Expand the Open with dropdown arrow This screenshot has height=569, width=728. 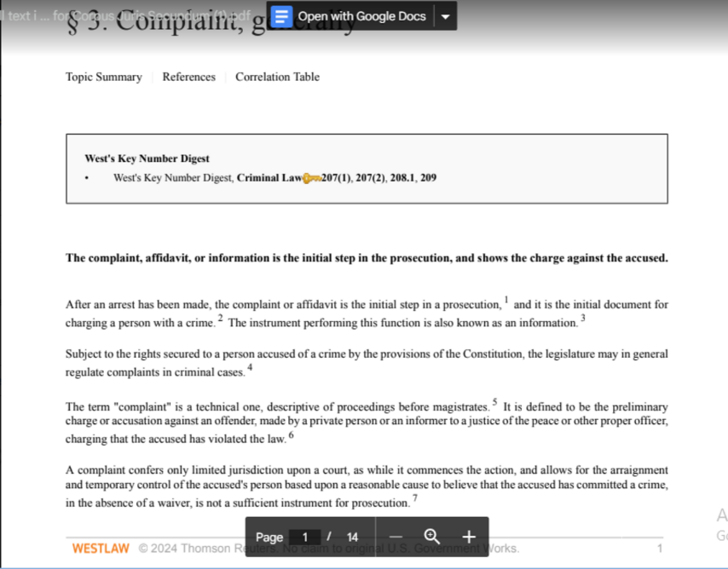(445, 16)
